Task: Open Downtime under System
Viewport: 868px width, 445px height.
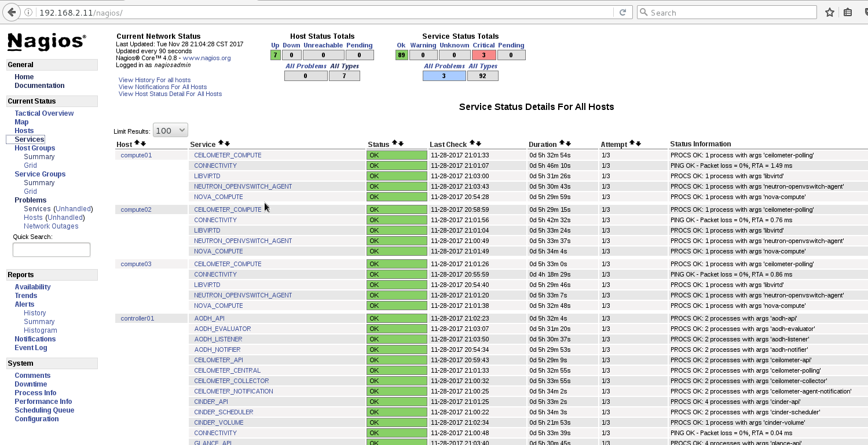Action: pos(31,384)
